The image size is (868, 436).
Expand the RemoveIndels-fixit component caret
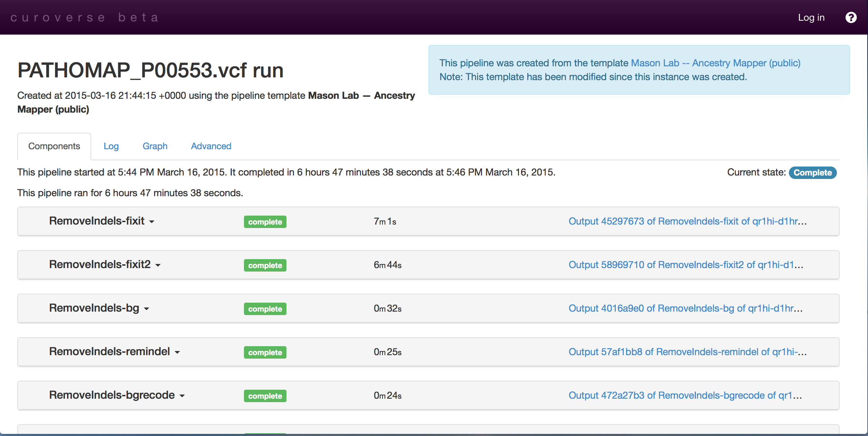[x=152, y=222]
